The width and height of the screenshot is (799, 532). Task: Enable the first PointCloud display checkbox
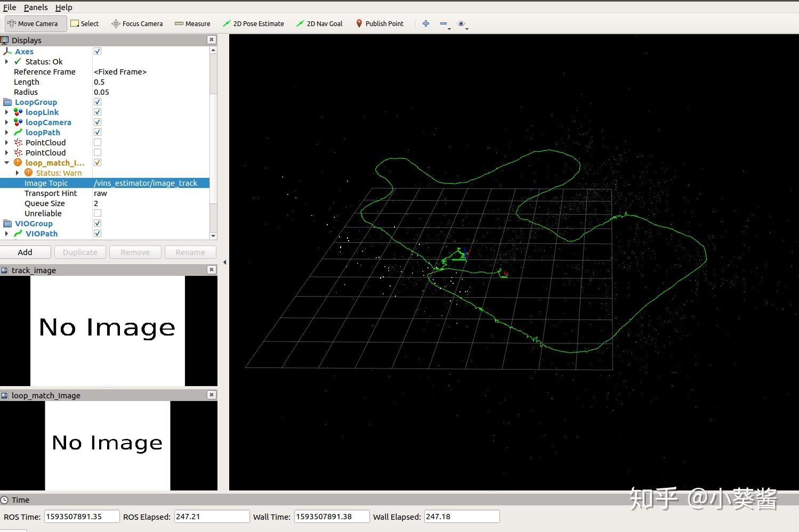point(98,142)
